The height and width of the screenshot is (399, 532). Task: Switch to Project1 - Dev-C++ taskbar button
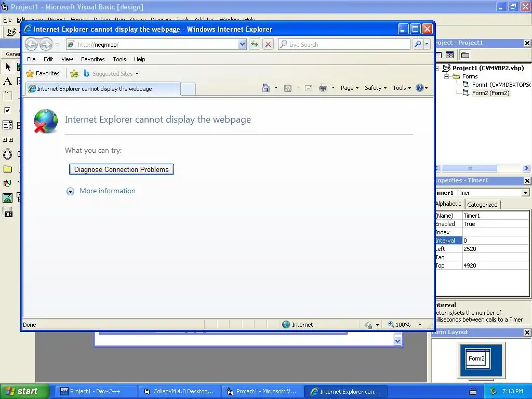96,392
